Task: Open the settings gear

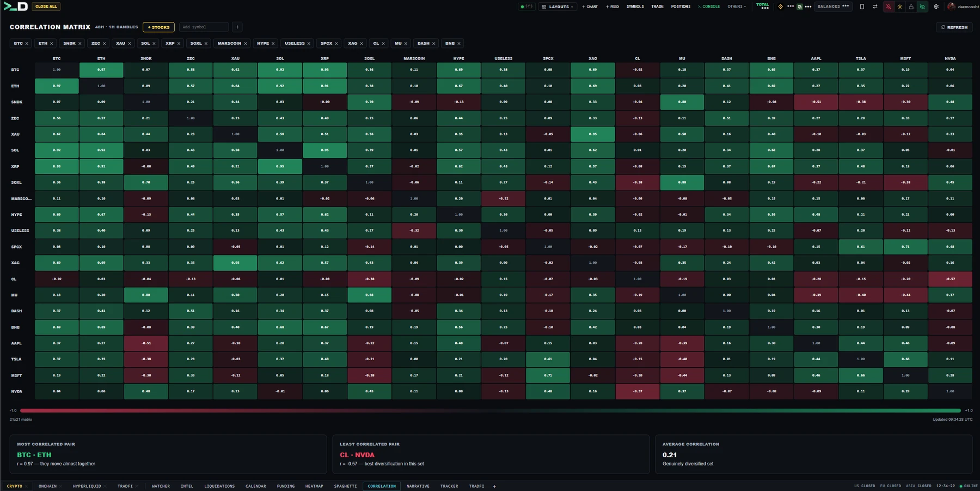Action: coord(936,7)
